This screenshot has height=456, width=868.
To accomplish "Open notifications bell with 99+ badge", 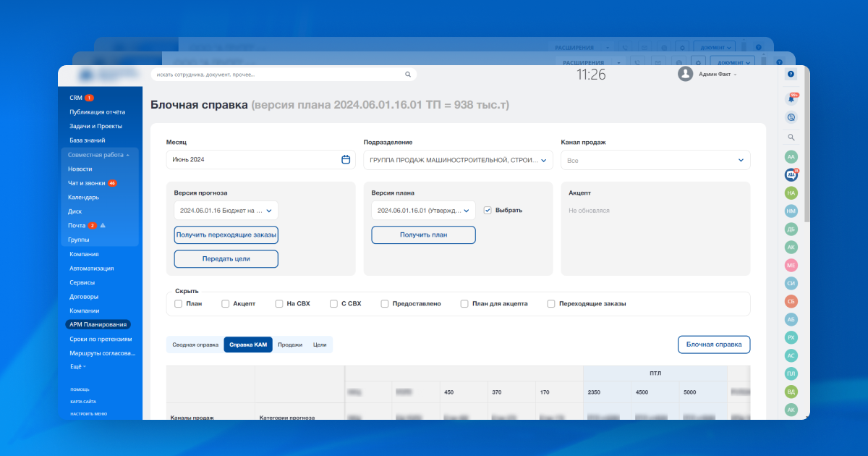I will [791, 99].
